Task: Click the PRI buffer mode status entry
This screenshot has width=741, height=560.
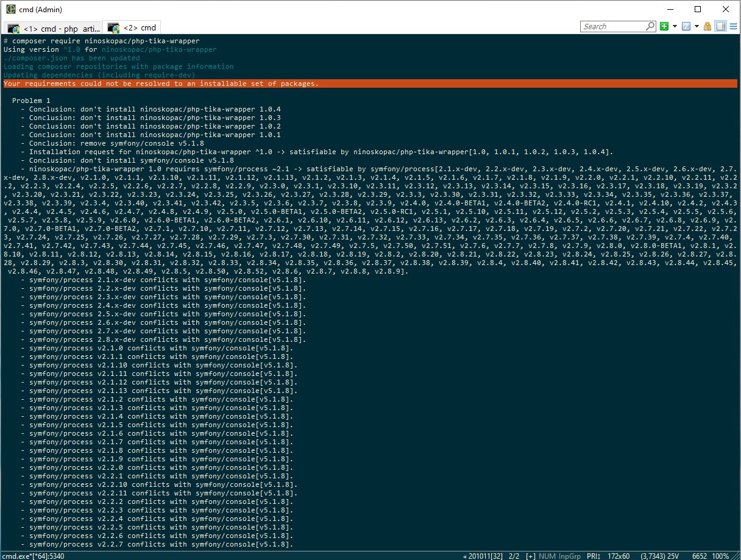Action: [x=593, y=556]
